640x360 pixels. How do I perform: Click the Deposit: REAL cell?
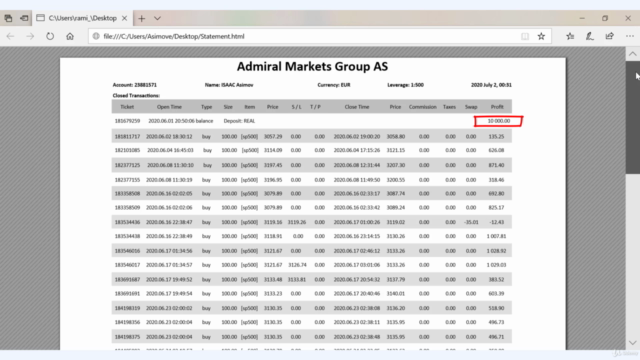coord(239,121)
